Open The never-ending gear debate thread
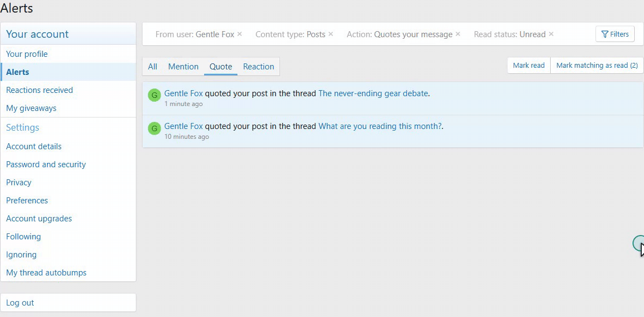 click(373, 93)
